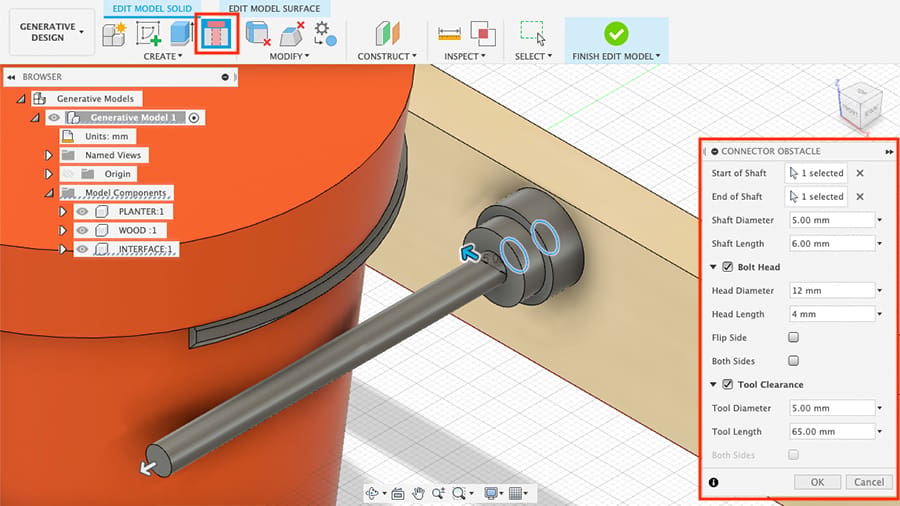This screenshot has height=506, width=900.
Task: Open the Generative Design workspace dropdown
Action: click(52, 32)
